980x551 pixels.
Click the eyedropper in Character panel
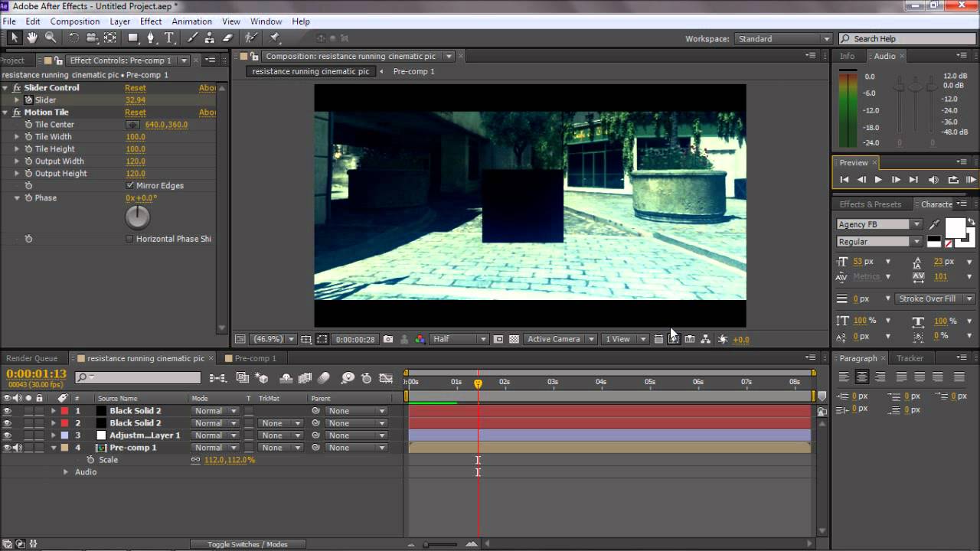tap(934, 224)
